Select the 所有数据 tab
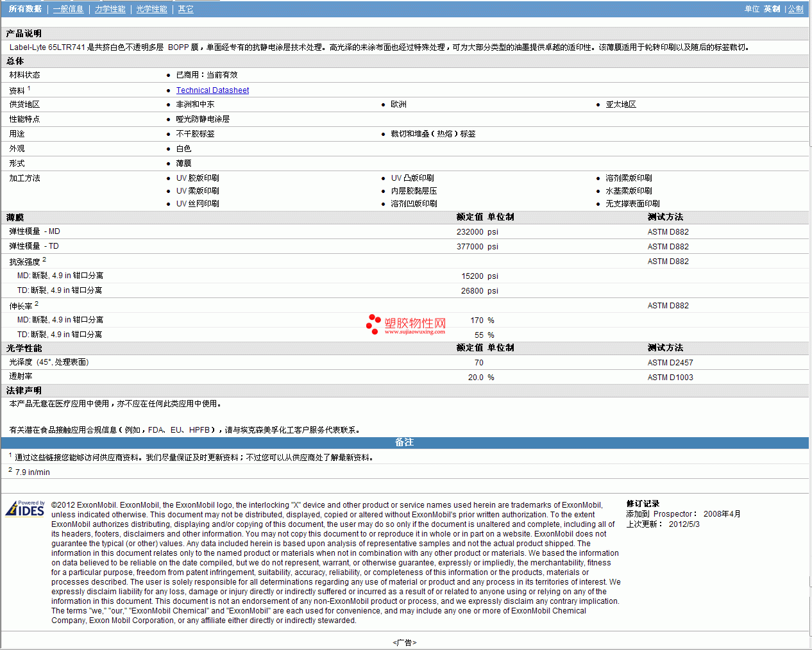Screen dimensions: 812x650 26,9
